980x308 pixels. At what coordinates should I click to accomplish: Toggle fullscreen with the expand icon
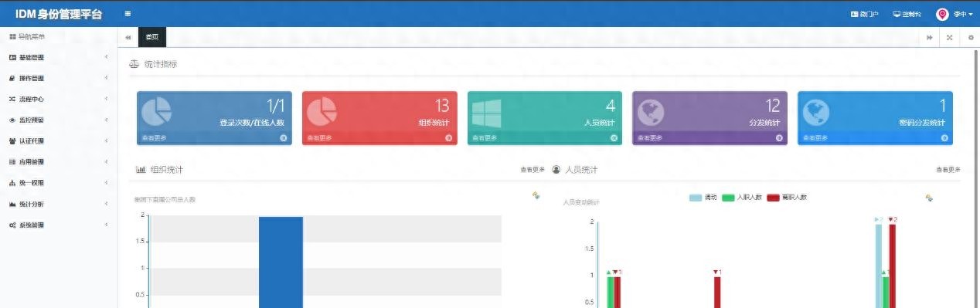(950, 37)
